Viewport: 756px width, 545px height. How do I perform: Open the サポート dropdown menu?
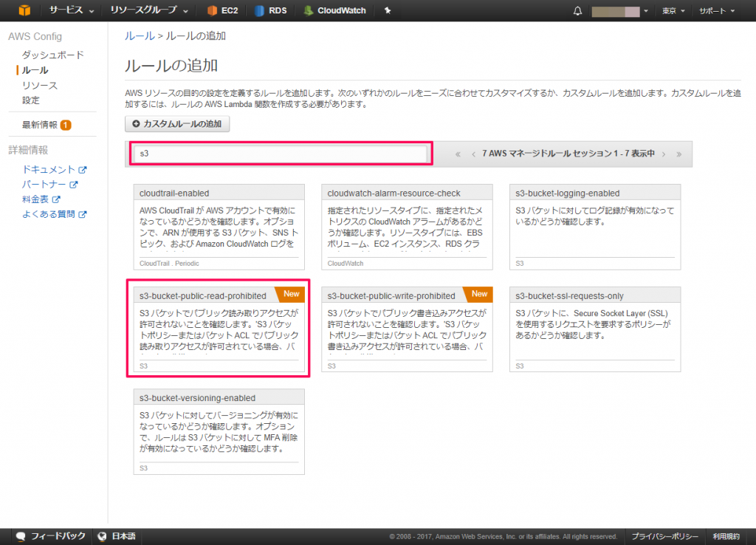[x=717, y=11]
